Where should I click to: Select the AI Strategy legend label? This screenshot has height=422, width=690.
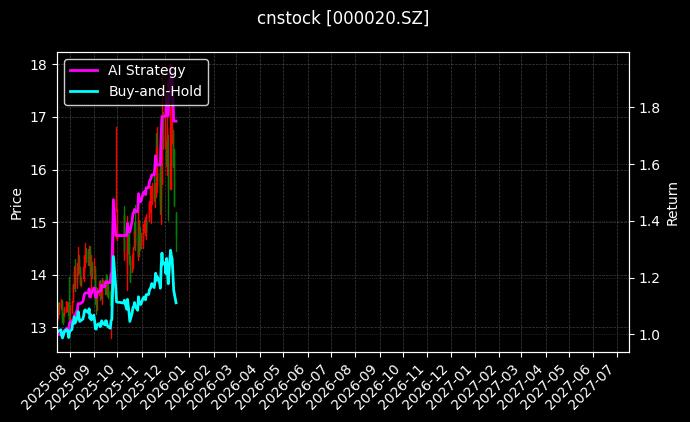click(146, 70)
